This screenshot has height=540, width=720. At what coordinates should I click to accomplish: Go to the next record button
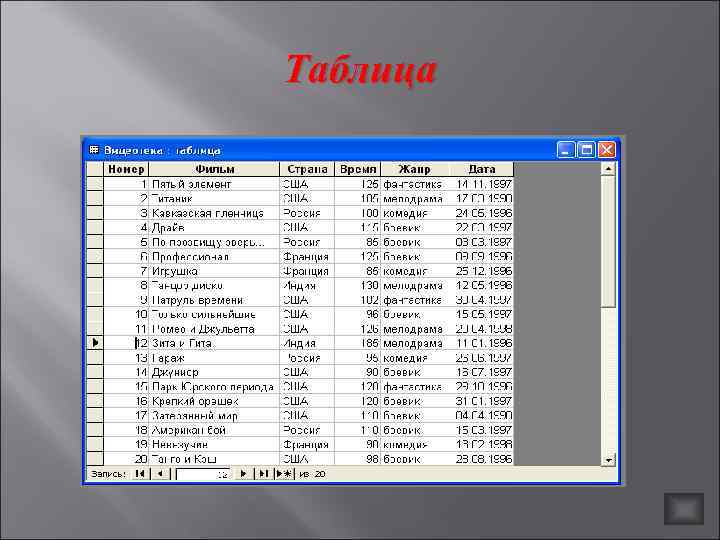(243, 473)
